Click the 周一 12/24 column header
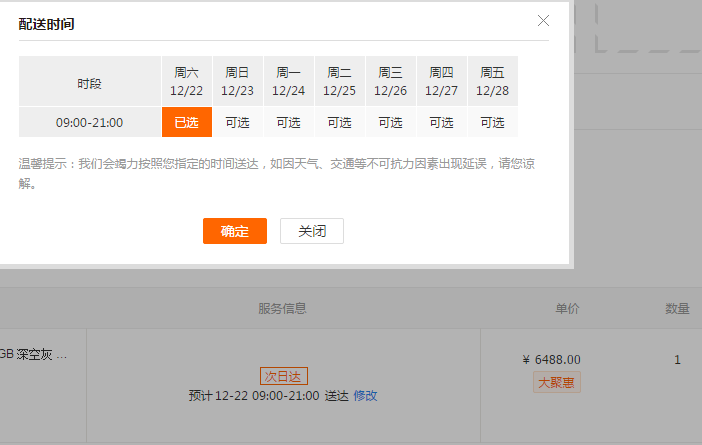The image size is (702, 445). point(288,81)
